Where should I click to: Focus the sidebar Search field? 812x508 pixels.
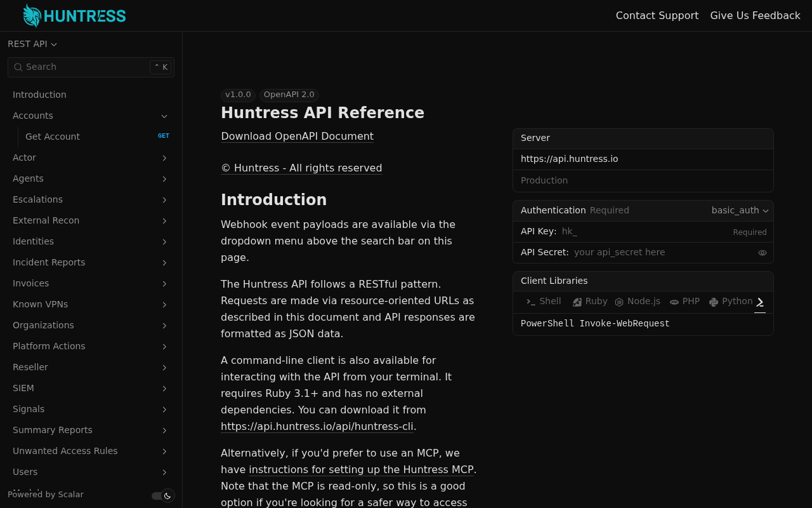click(91, 67)
